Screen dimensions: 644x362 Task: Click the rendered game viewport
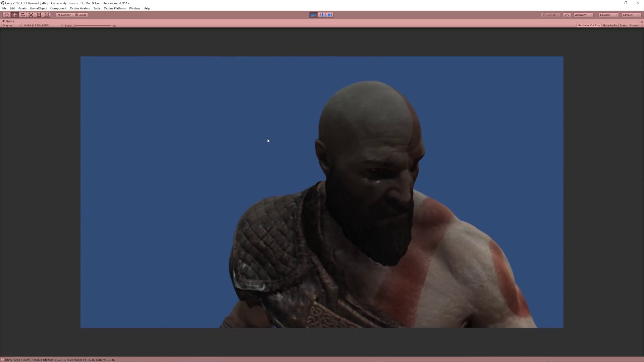[x=322, y=192]
